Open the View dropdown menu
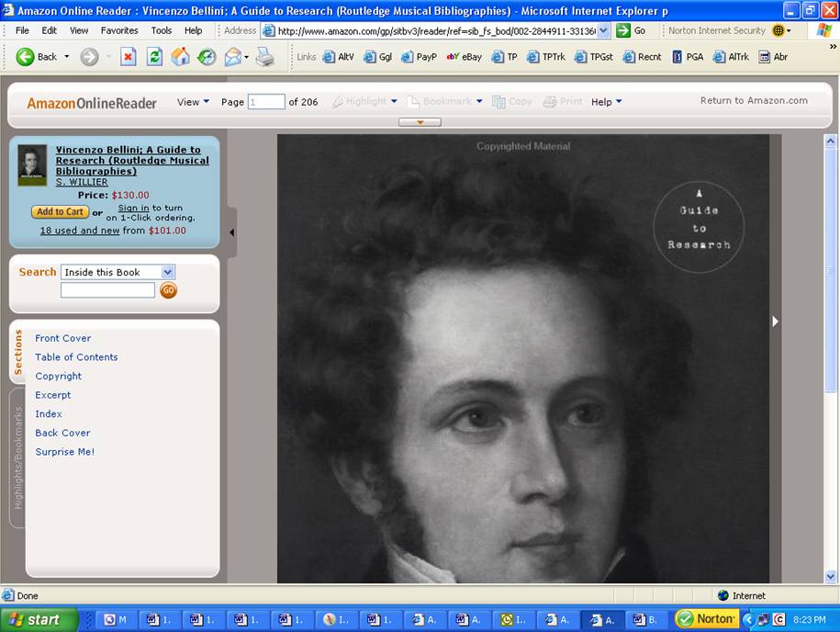Screen dimensions: 840x632 [193, 102]
